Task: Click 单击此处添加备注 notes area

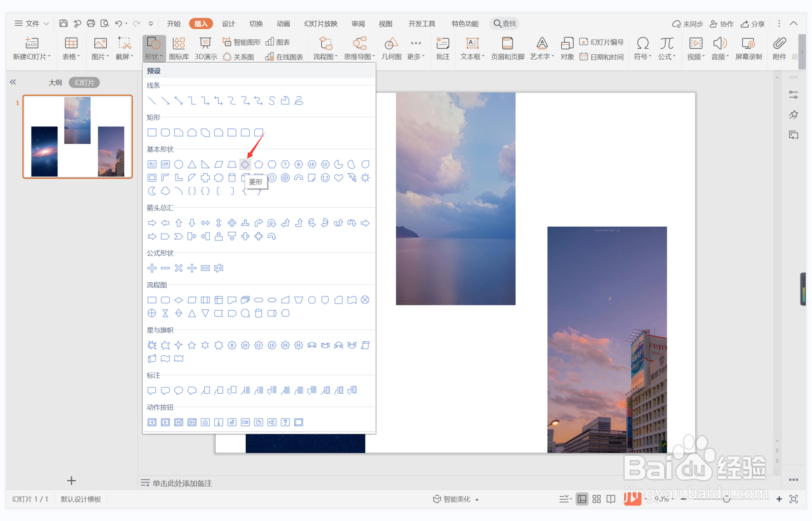Action: [182, 483]
